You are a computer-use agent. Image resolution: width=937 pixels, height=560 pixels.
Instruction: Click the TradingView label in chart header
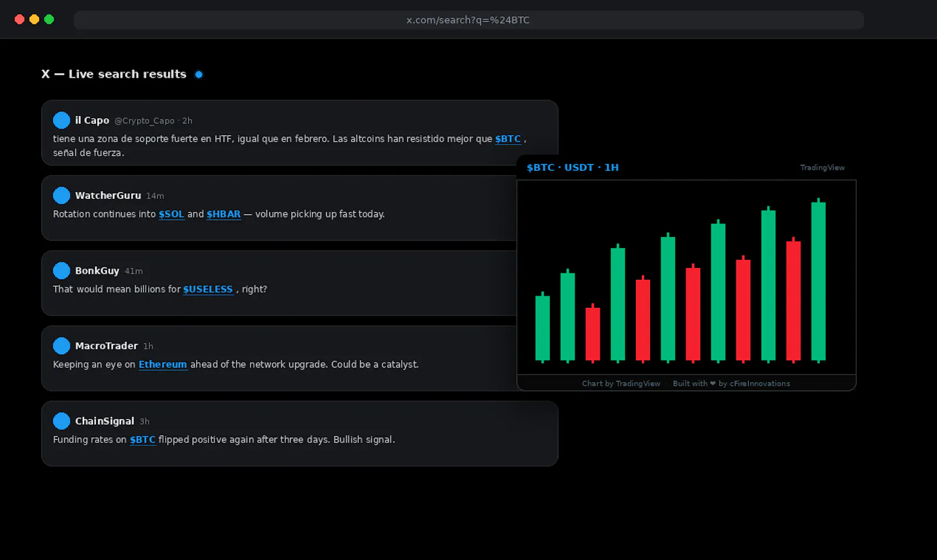[x=822, y=167]
